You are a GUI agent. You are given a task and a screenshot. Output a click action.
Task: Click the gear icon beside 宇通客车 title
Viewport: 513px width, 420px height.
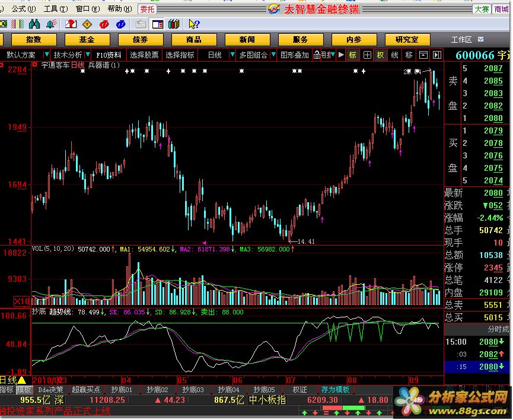coord(34,65)
